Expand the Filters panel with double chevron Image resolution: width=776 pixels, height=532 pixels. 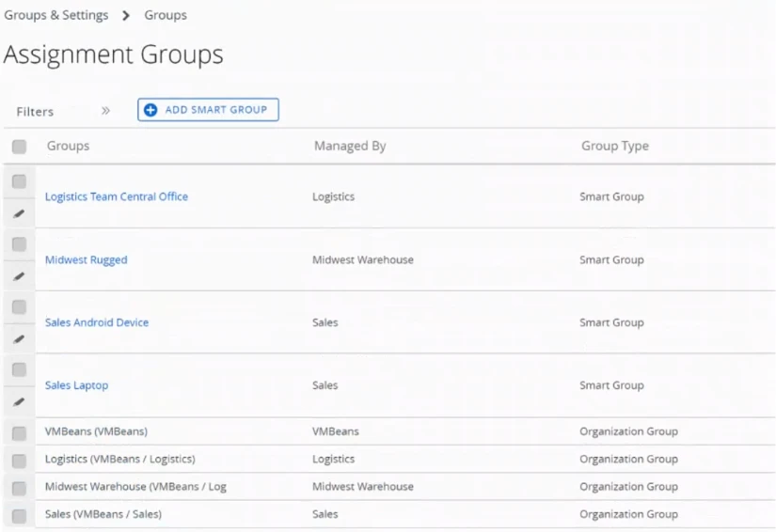coord(105,111)
